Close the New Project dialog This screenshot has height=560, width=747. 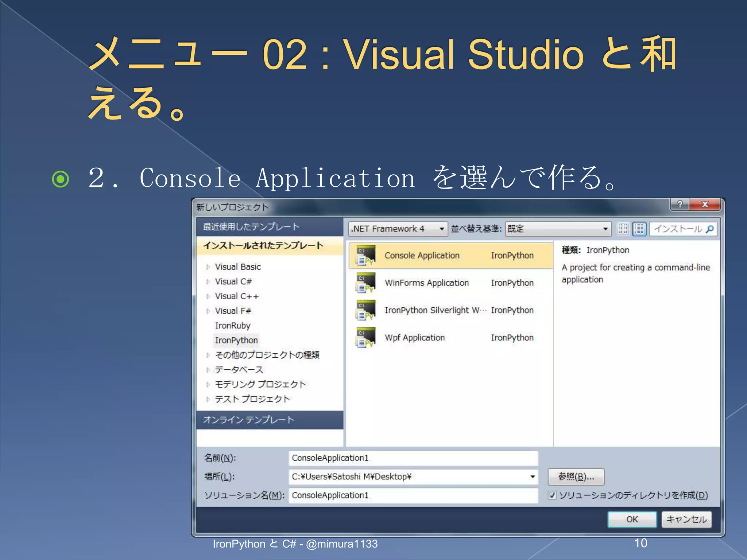click(705, 205)
